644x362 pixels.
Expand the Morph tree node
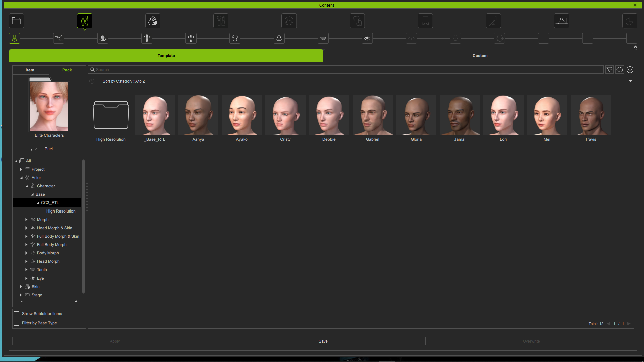click(x=26, y=220)
